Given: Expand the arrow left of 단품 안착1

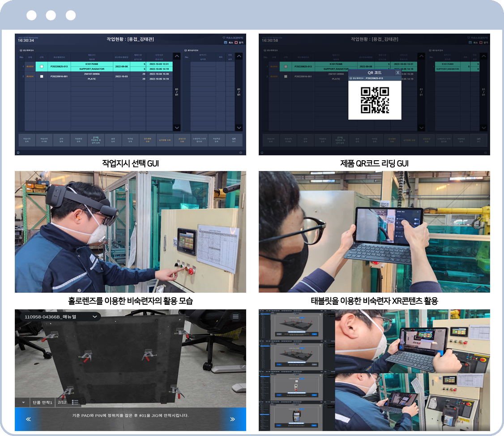Looking at the screenshot, I should click(x=22, y=402).
